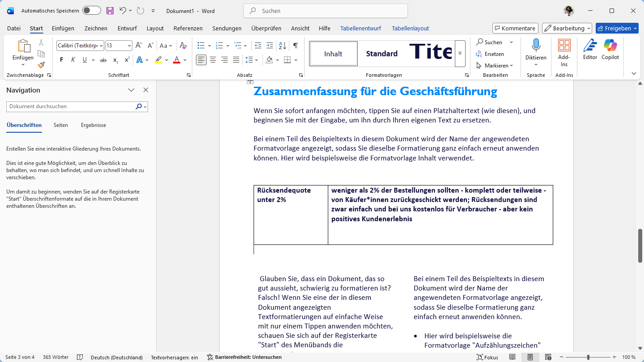This screenshot has height=362, width=644.
Task: Toggle bold formatting (F)
Action: [x=62, y=60]
